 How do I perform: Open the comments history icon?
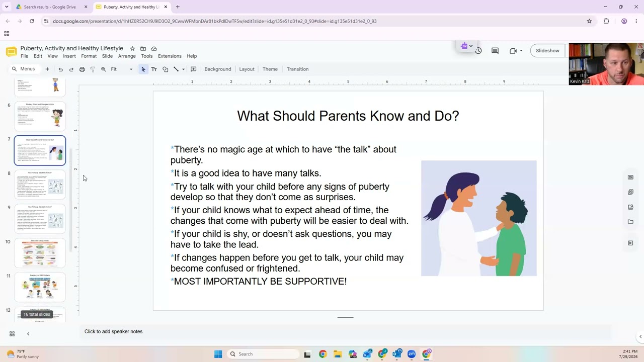coord(495,51)
